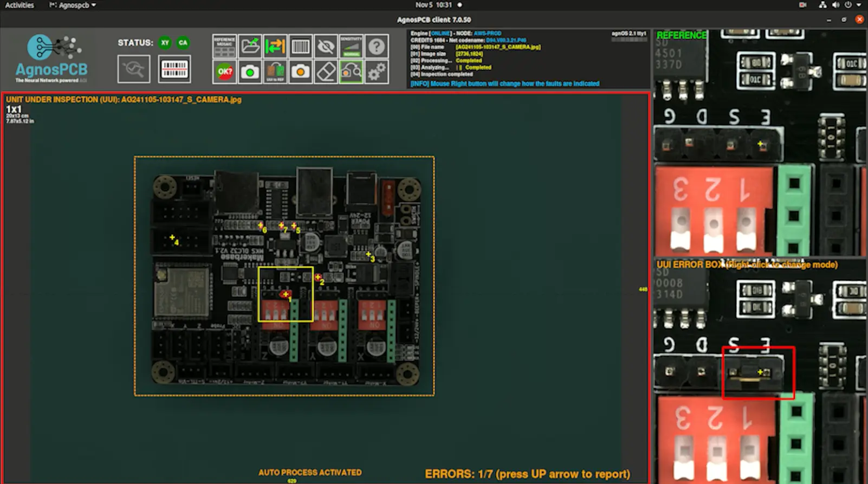Screen dimensions: 868x484
Task: Click the magnifier checkmark inspect button
Action: 134,69
